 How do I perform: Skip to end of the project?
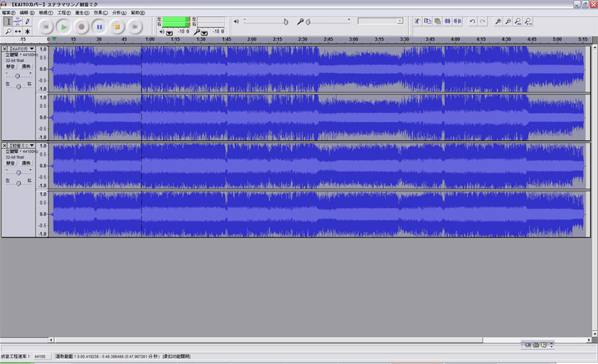coord(135,26)
